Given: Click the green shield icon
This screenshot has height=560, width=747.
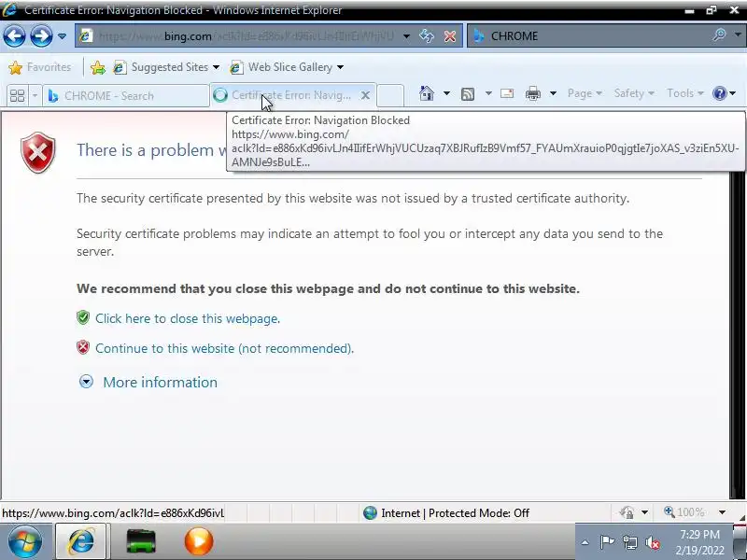Looking at the screenshot, I should click(x=83, y=317).
